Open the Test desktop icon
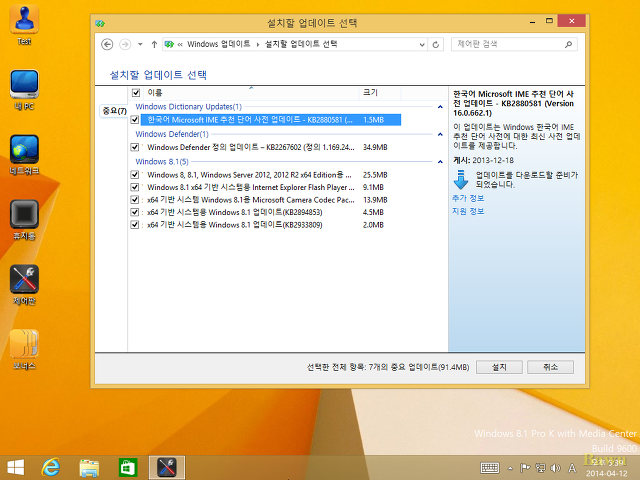 pos(24,24)
